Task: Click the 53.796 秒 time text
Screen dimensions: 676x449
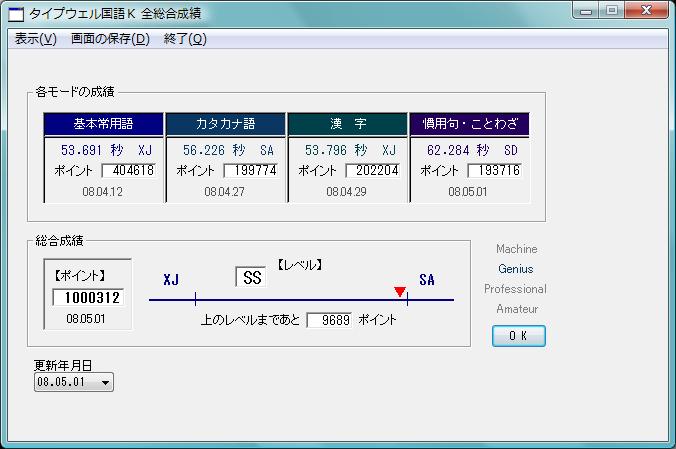Action: (x=336, y=150)
